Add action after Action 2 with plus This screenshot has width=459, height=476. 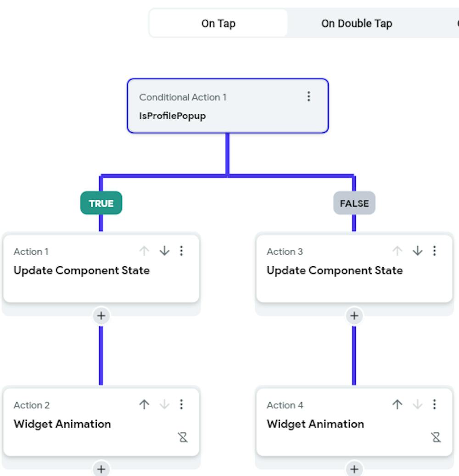point(101,469)
